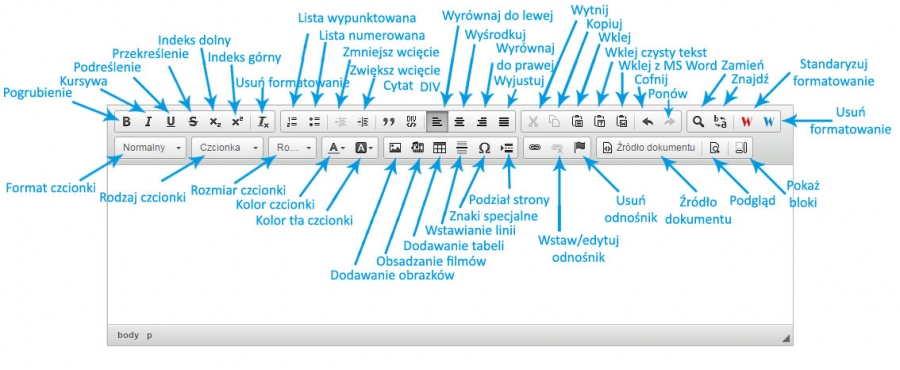
Task: Paste from MS Word icon
Action: click(x=621, y=122)
